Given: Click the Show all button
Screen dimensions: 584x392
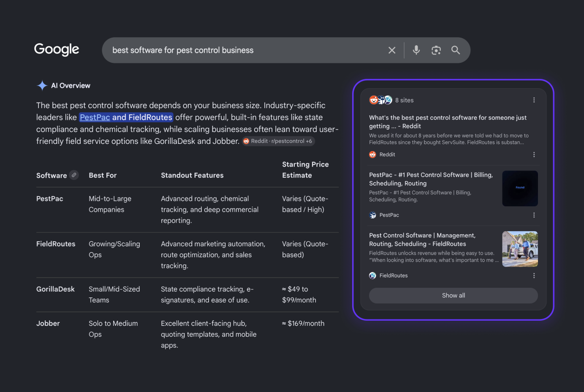Looking at the screenshot, I should pos(454,295).
